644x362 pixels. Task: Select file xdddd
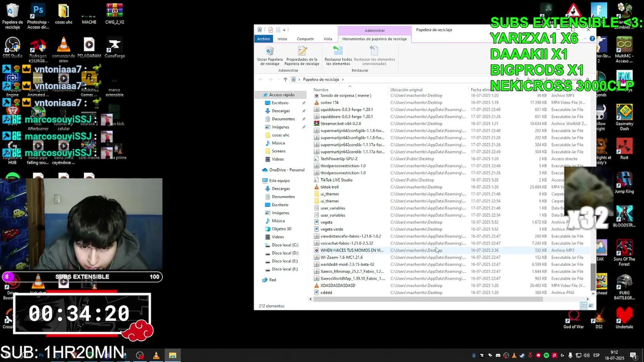point(326,293)
